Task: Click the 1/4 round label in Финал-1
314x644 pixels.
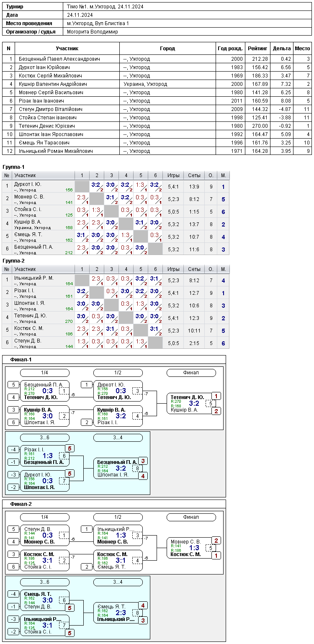Action: click(45, 373)
